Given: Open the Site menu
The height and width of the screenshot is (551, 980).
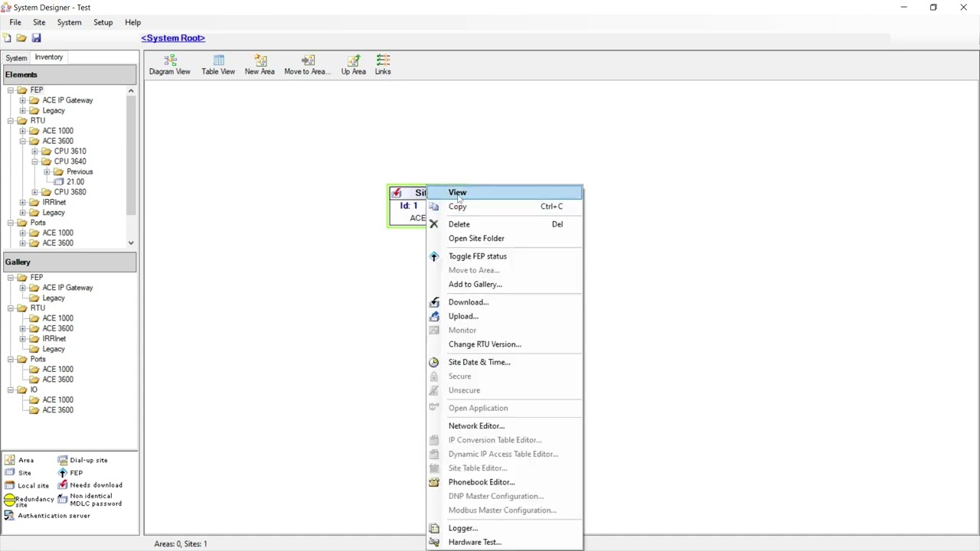Looking at the screenshot, I should [39, 22].
